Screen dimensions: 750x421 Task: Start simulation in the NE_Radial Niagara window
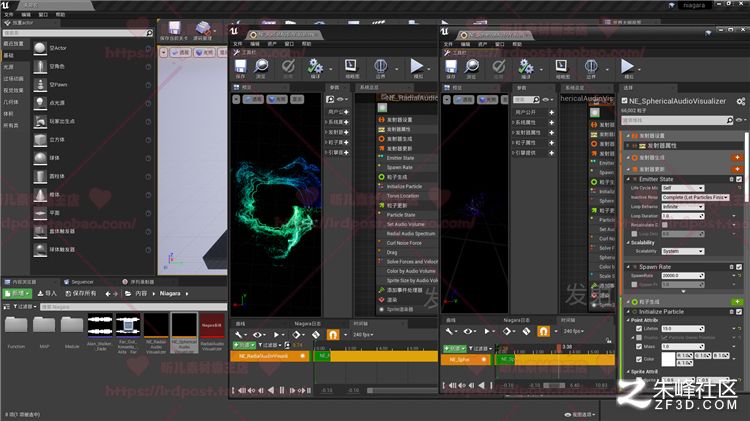coord(417,68)
